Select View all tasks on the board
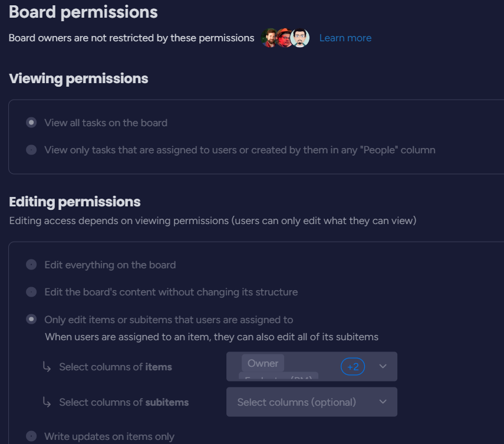The width and height of the screenshot is (504, 444). (x=31, y=123)
